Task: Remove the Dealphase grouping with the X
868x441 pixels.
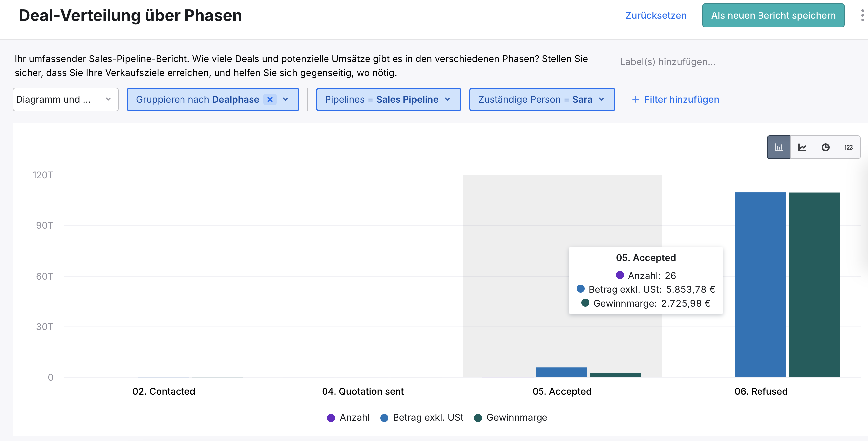Action: pyautogui.click(x=270, y=99)
